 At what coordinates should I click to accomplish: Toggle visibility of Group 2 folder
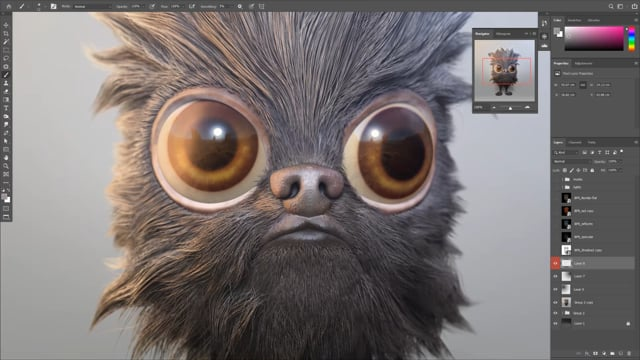[x=556, y=313]
